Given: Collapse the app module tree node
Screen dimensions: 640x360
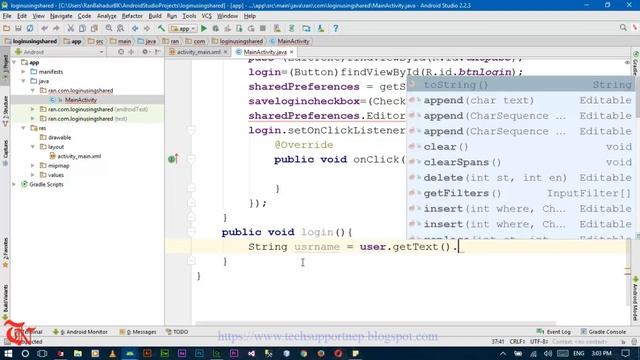Looking at the screenshot, I should click(x=15, y=62).
